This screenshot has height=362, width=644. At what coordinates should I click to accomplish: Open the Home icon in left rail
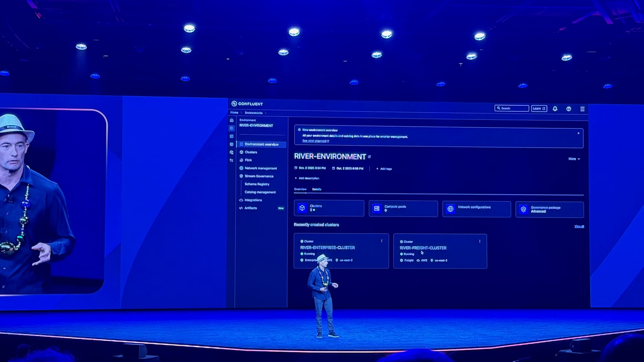click(231, 120)
